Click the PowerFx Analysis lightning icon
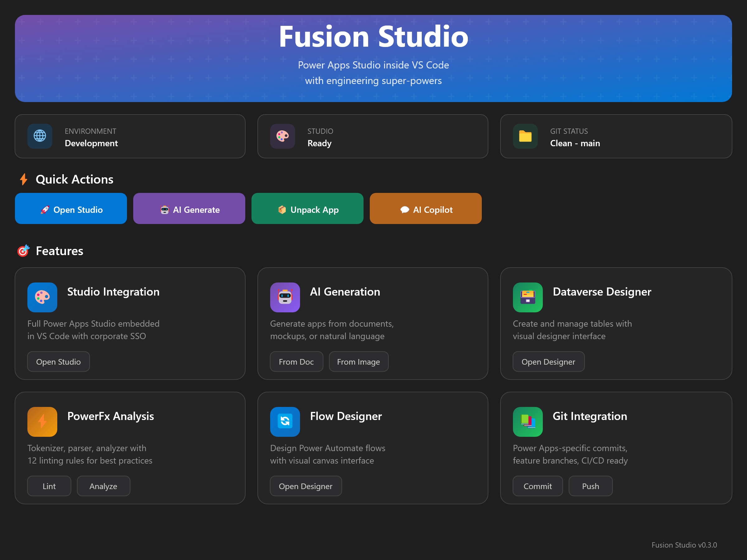This screenshot has height=560, width=747. 42,421
